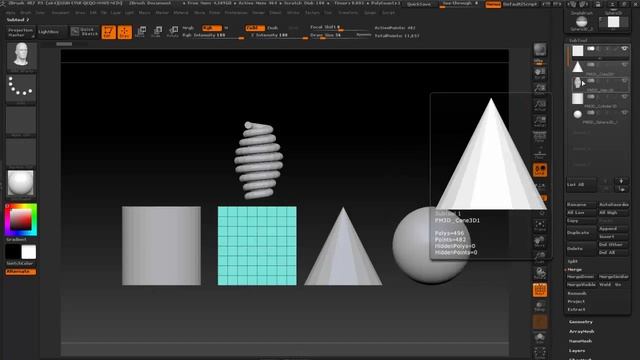Click the Rotate view icon on right shelf
Image resolution: width=640 pixels, height=360 pixels.
(x=540, y=273)
